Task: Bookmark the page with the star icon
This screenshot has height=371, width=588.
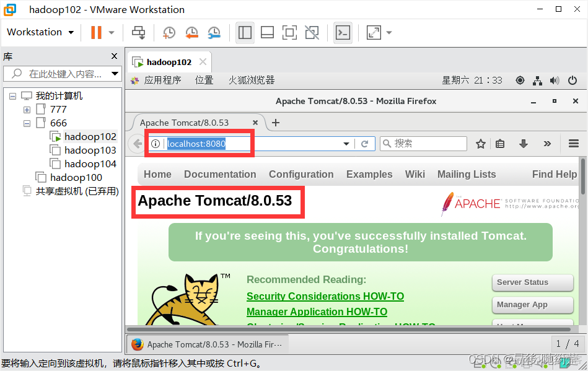Action: pos(481,144)
